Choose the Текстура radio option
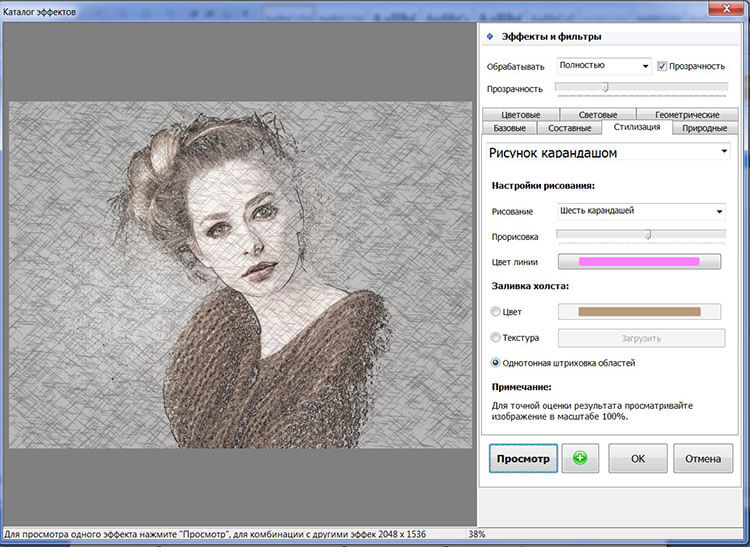750x547 pixels. (497, 338)
